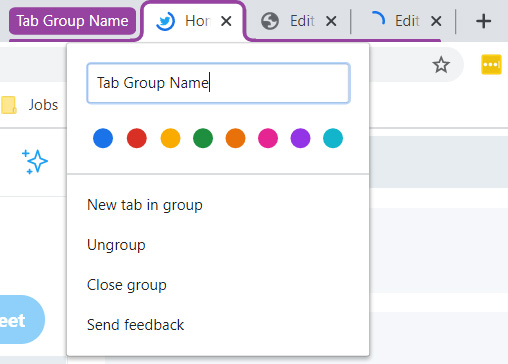The height and width of the screenshot is (364, 508).
Task: Choose the purple group color
Action: (x=300, y=138)
